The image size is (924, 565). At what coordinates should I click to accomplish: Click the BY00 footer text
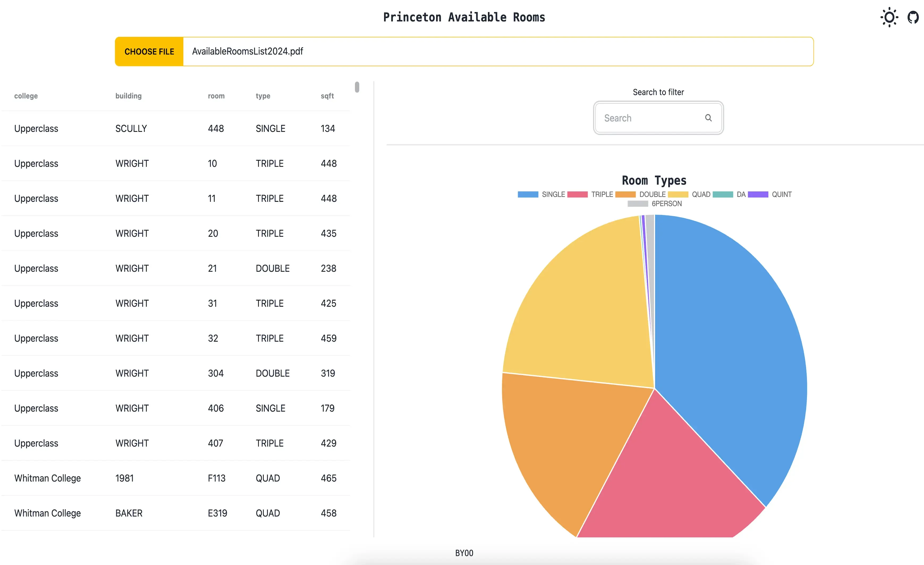tap(464, 553)
